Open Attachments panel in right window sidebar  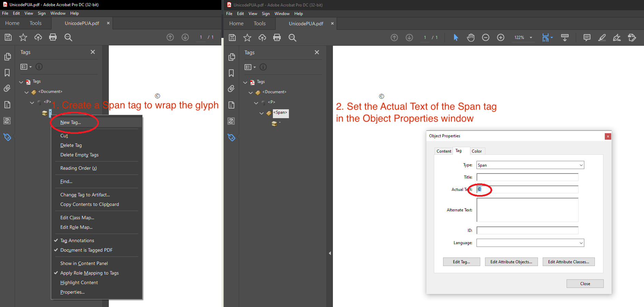pos(231,89)
